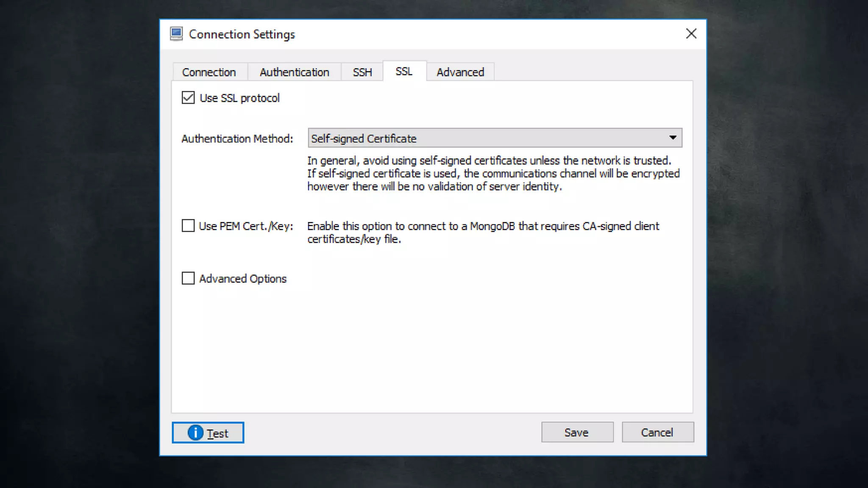Cancel the connection settings changes
Image resolution: width=868 pixels, height=488 pixels.
tap(657, 433)
